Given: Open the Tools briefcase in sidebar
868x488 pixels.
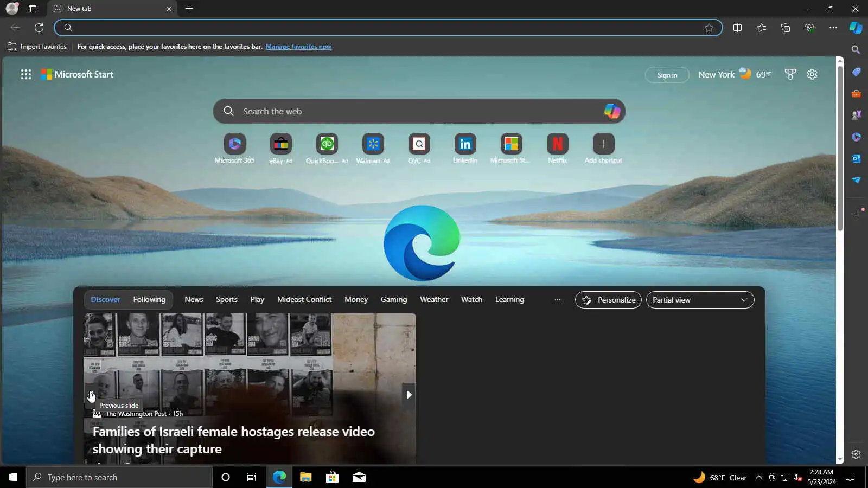Looking at the screenshot, I should (x=856, y=94).
